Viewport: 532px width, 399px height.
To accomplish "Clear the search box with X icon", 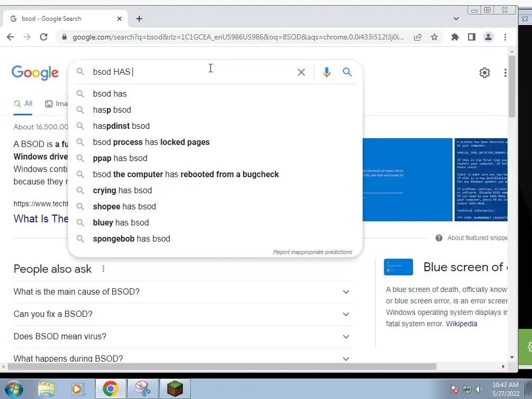I will [301, 72].
